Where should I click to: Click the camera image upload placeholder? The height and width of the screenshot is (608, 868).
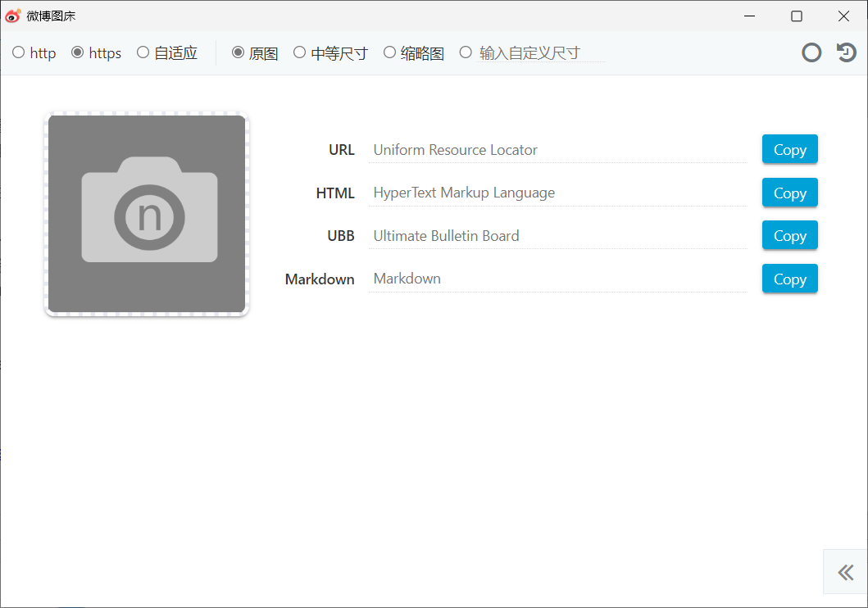pos(146,214)
